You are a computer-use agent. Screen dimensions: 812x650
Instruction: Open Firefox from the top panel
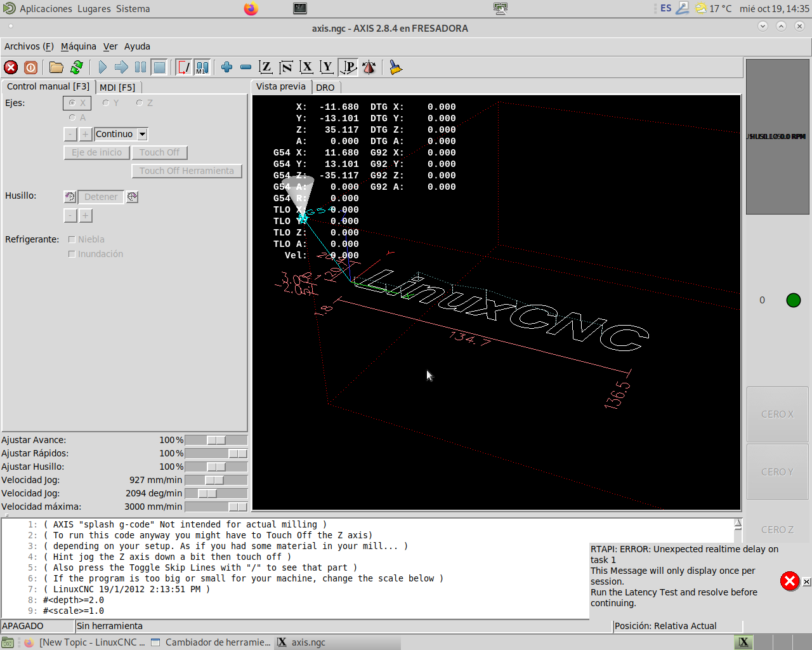(x=251, y=9)
